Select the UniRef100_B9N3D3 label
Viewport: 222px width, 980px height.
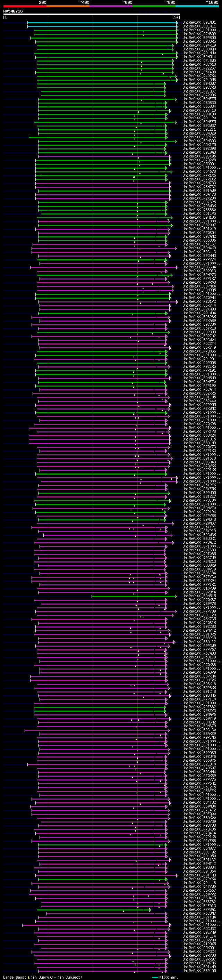[199, 141]
